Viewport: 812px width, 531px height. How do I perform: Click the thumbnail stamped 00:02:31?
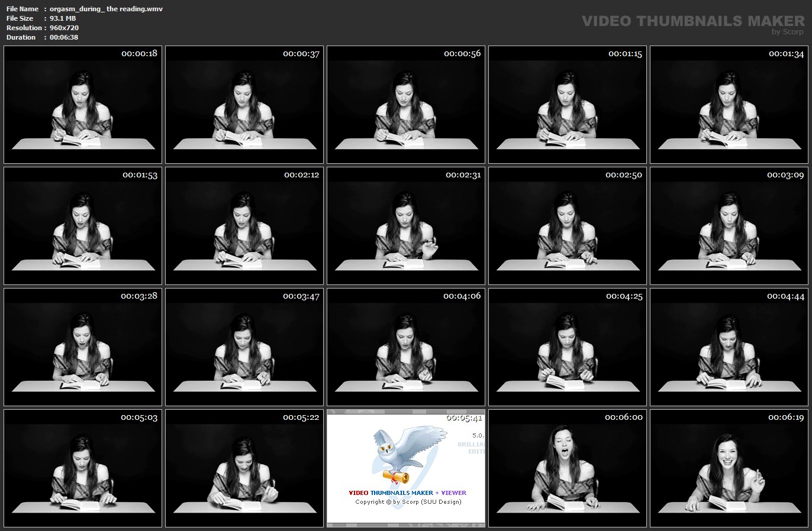[x=406, y=226]
